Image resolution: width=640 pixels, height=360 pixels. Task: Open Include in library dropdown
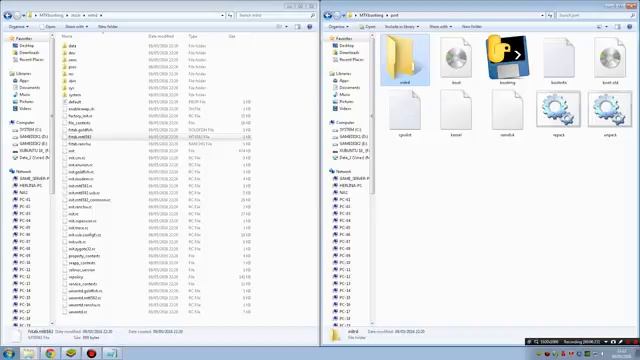[402, 27]
